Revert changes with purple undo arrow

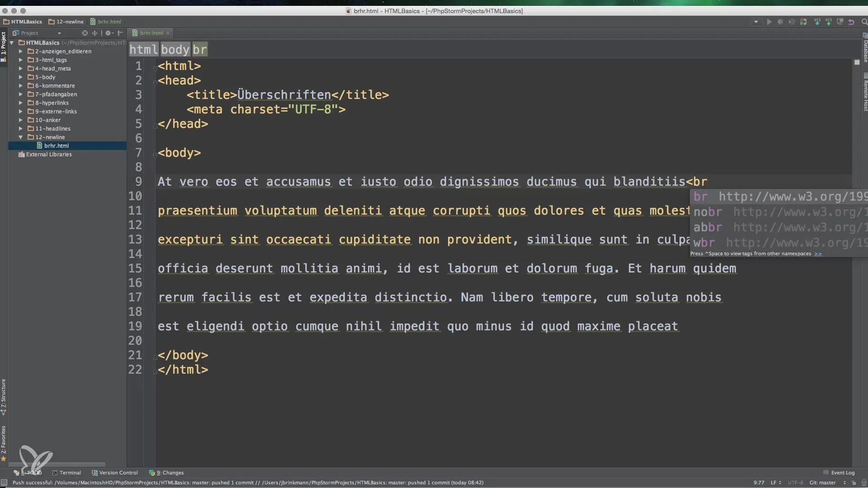(x=851, y=22)
